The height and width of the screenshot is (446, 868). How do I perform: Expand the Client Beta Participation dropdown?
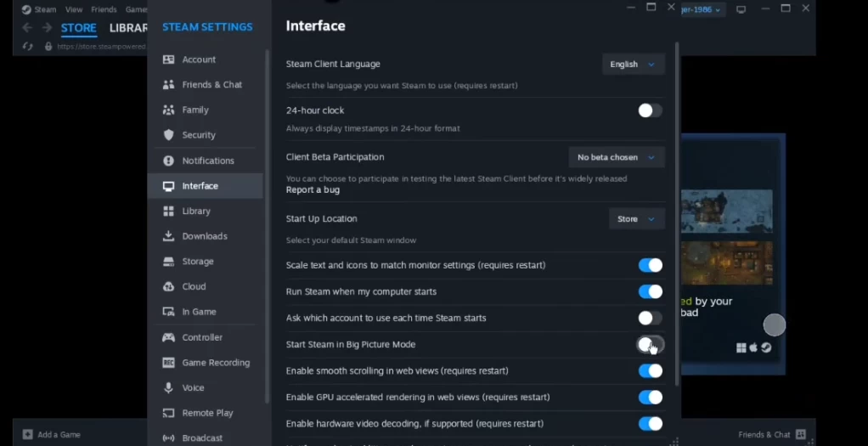[616, 157]
